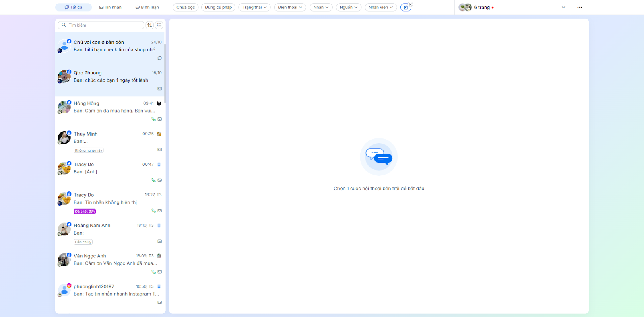Open Tracy Do conversation Tin nhắn không hiển thị

coord(109,203)
